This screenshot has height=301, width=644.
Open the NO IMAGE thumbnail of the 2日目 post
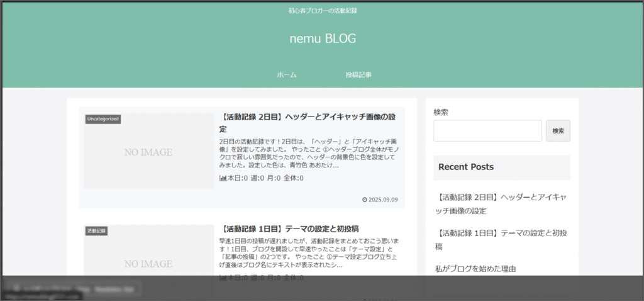[148, 152]
